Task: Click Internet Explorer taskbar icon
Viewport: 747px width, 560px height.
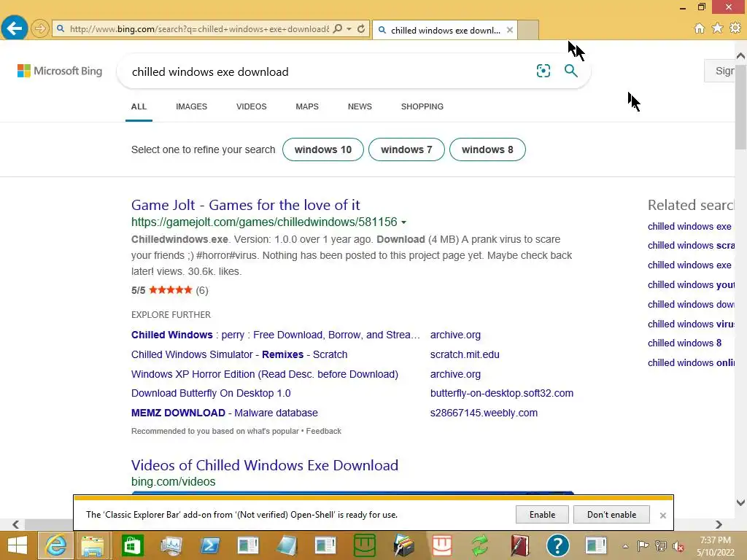Action: 55,545
